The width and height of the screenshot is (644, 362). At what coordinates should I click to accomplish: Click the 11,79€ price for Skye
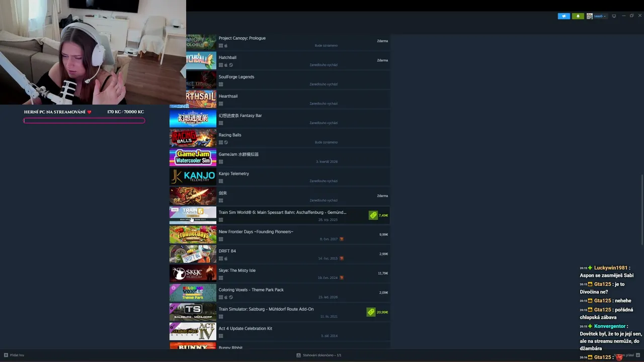(x=383, y=273)
